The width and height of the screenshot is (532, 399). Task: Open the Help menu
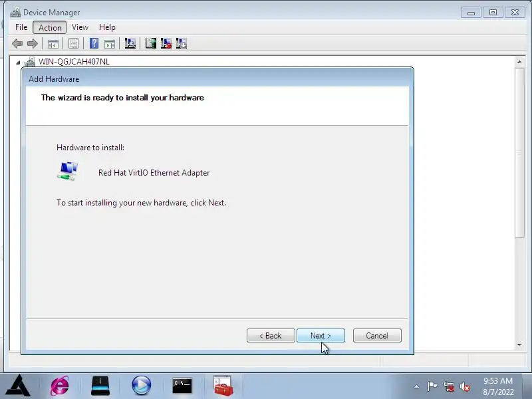[x=107, y=27]
